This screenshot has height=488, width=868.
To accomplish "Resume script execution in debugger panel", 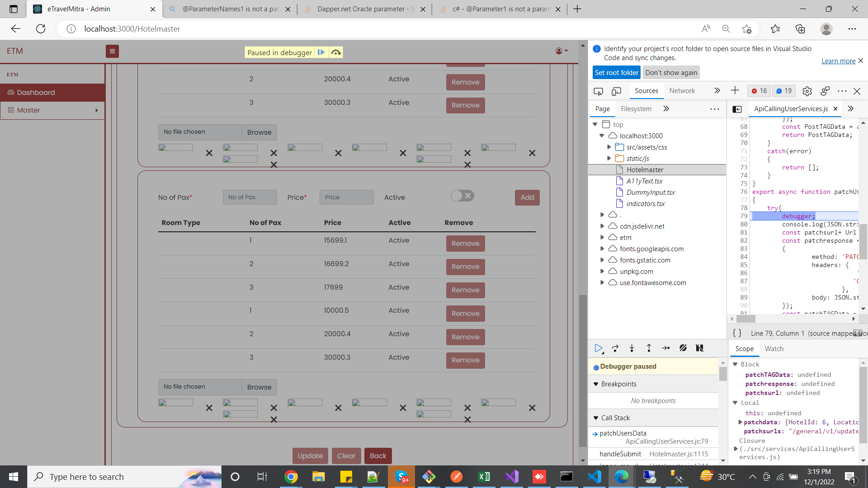I will click(598, 348).
